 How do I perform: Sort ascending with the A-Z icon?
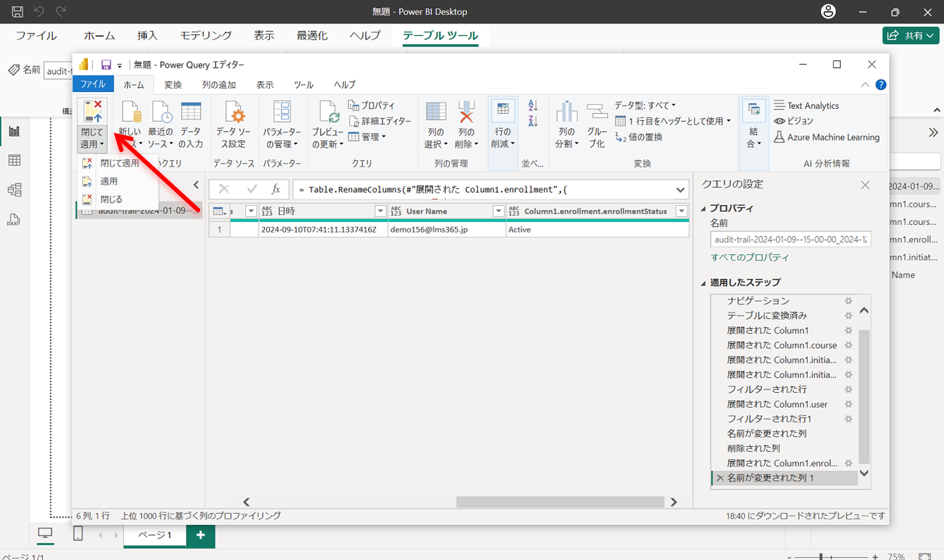click(533, 105)
